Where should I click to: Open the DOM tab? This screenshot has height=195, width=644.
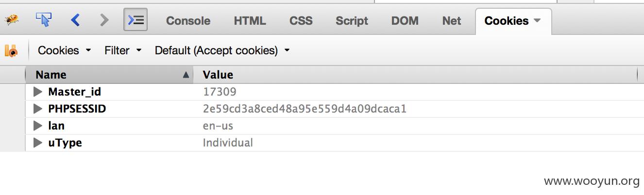point(405,21)
